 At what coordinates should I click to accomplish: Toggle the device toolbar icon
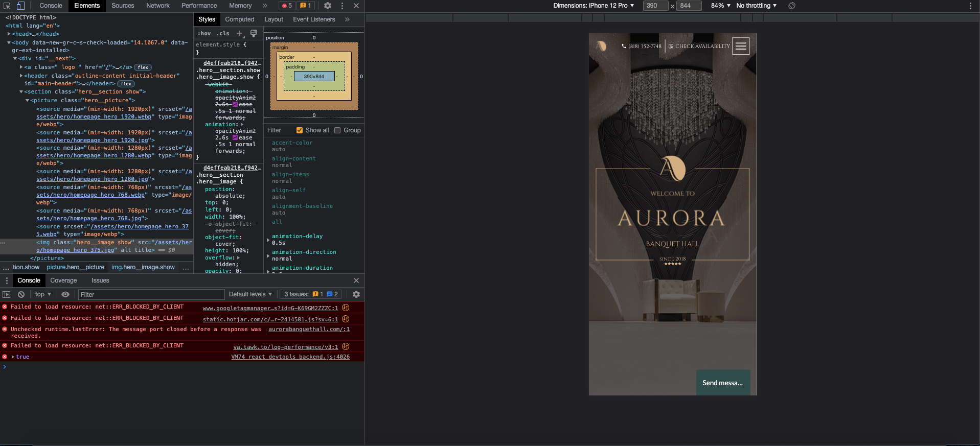tap(20, 6)
